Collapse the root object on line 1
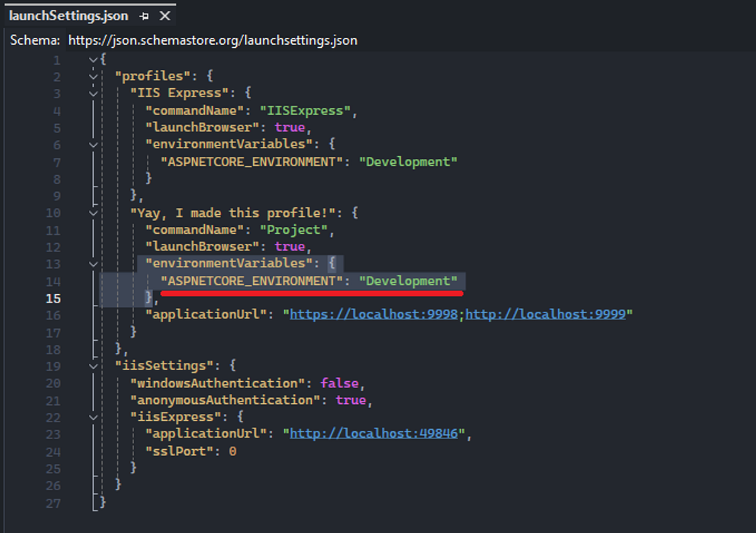Screen dimensions: 756x533 pos(94,60)
